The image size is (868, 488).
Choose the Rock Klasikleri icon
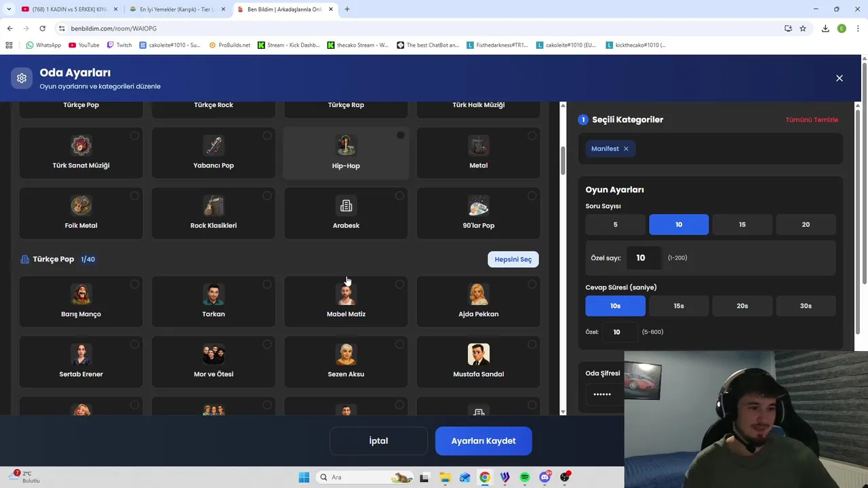(214, 205)
